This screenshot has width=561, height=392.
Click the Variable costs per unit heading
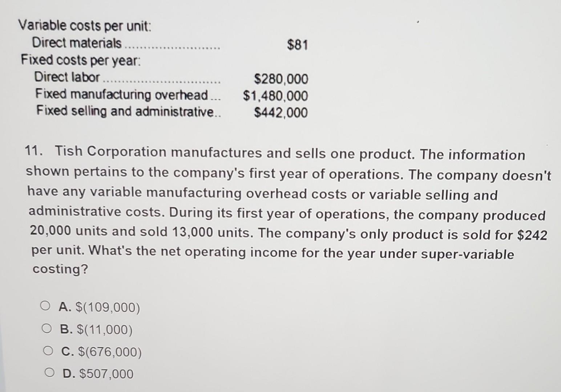tap(85, 25)
